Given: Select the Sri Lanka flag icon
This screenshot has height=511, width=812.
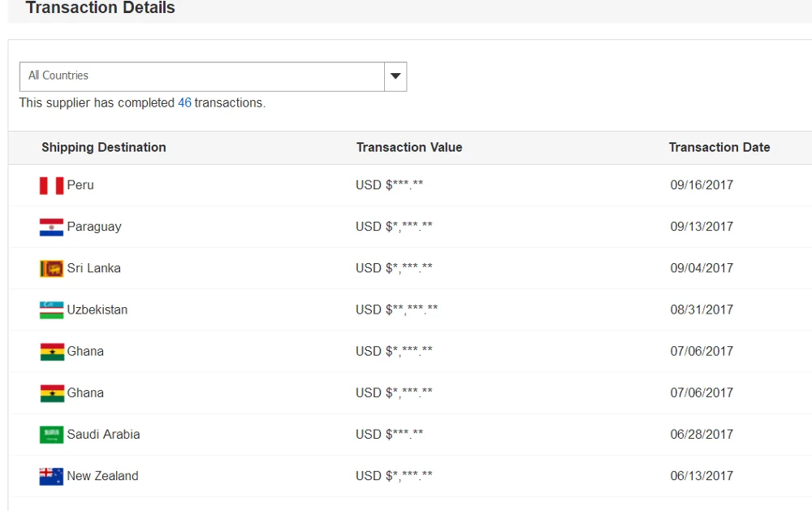Looking at the screenshot, I should pyautogui.click(x=50, y=268).
